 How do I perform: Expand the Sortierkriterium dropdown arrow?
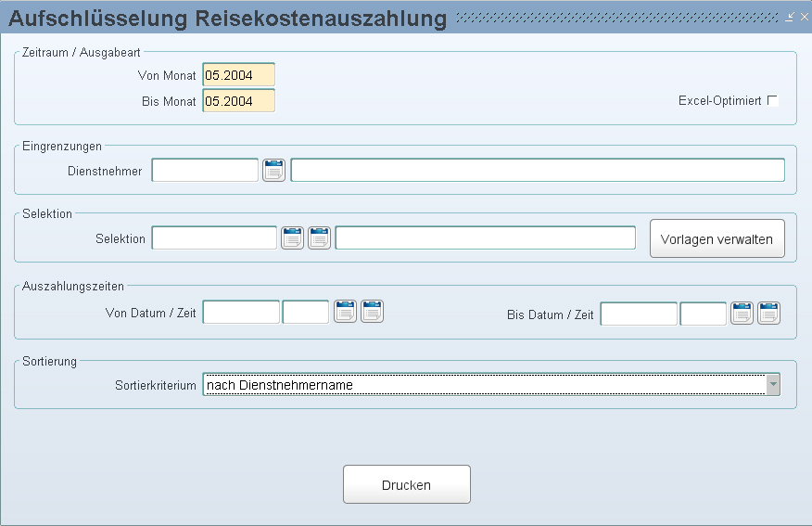point(772,385)
